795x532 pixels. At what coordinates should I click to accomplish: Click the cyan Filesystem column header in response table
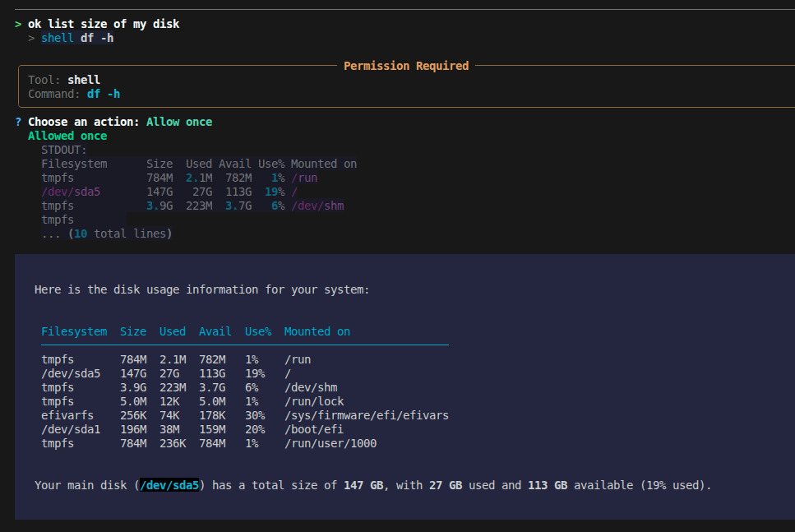pos(74,331)
